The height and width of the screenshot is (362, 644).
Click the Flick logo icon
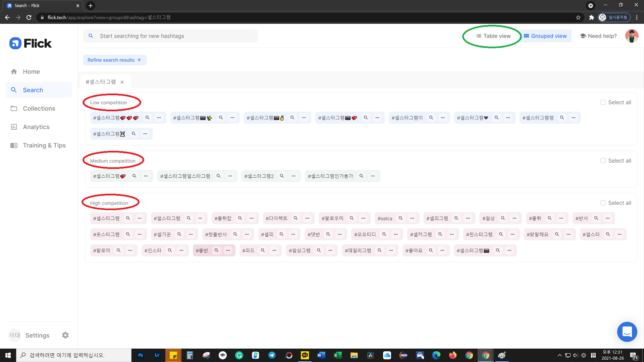(15, 43)
